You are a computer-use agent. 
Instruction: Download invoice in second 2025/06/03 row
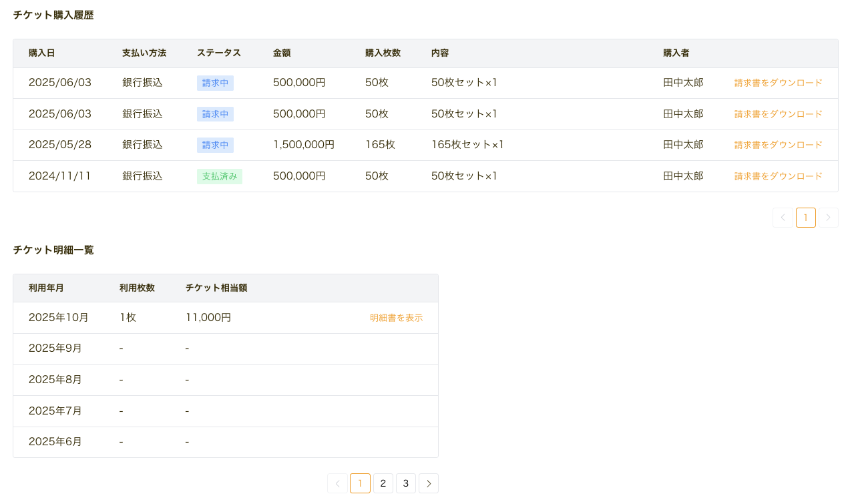point(779,114)
